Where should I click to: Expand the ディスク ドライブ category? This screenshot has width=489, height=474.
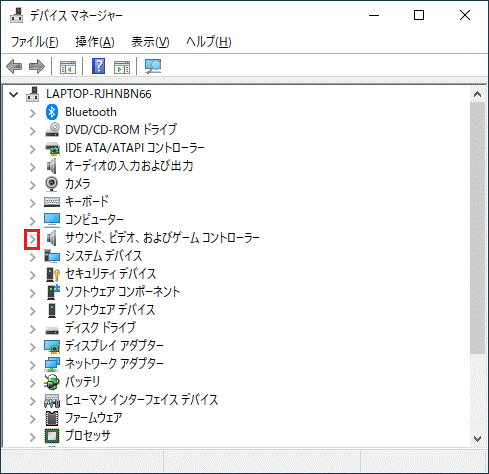(x=32, y=329)
